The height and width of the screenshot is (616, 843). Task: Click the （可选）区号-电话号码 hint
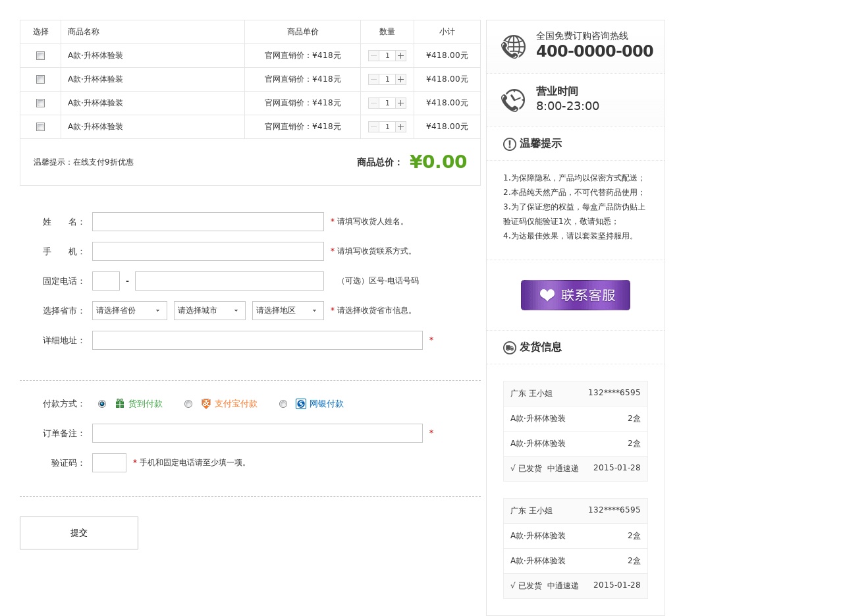tap(378, 281)
